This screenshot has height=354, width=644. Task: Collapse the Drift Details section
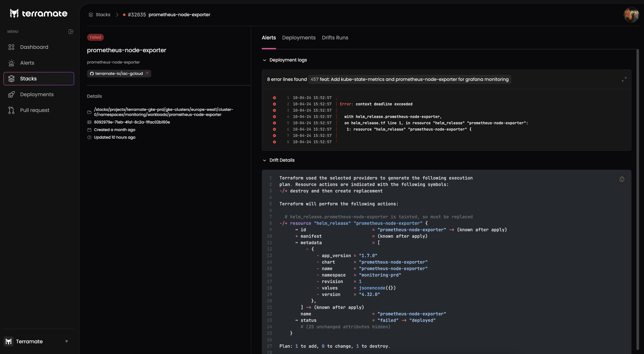pyautogui.click(x=264, y=160)
